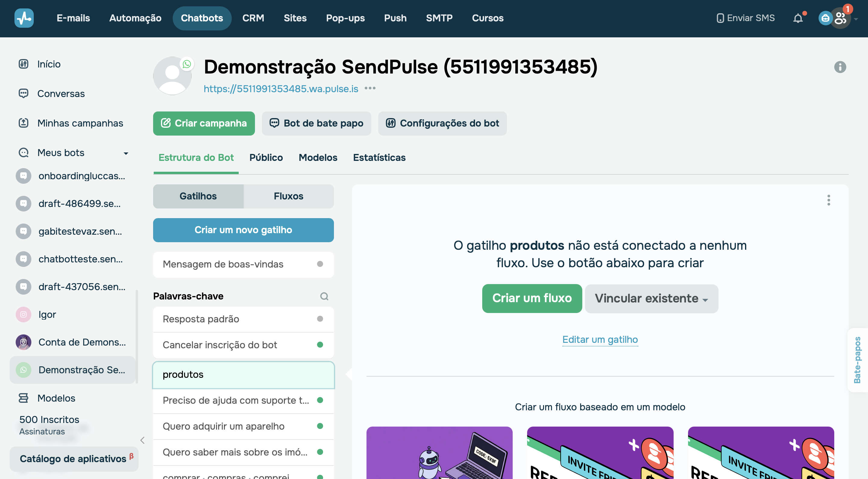
Task: Click the Minhas campanhas icon
Action: click(23, 123)
